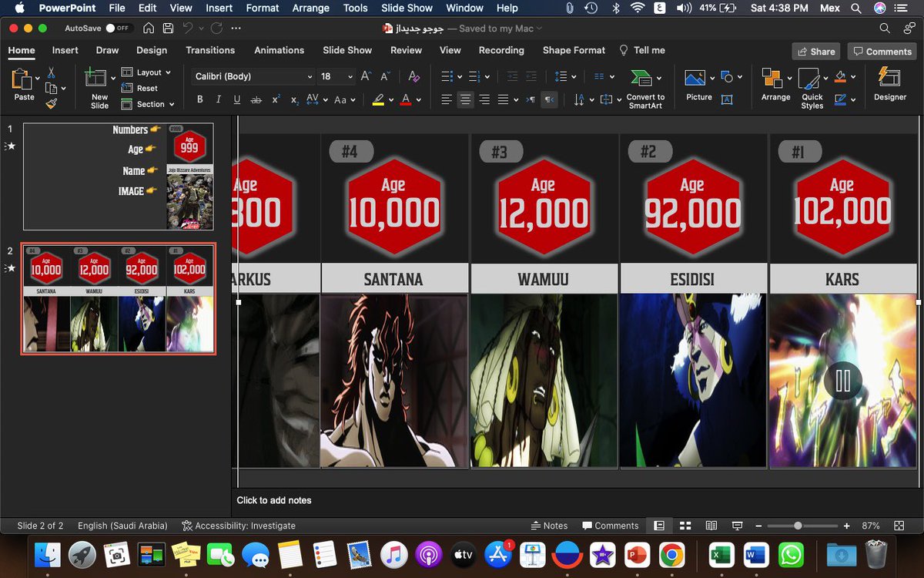
Task: Open Excel from the Dock
Action: 721,554
